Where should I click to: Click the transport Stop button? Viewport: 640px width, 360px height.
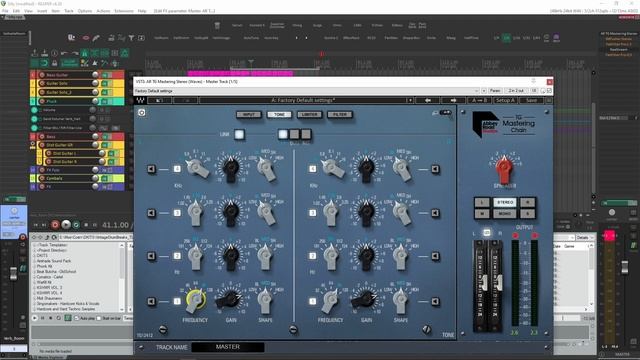click(86, 225)
